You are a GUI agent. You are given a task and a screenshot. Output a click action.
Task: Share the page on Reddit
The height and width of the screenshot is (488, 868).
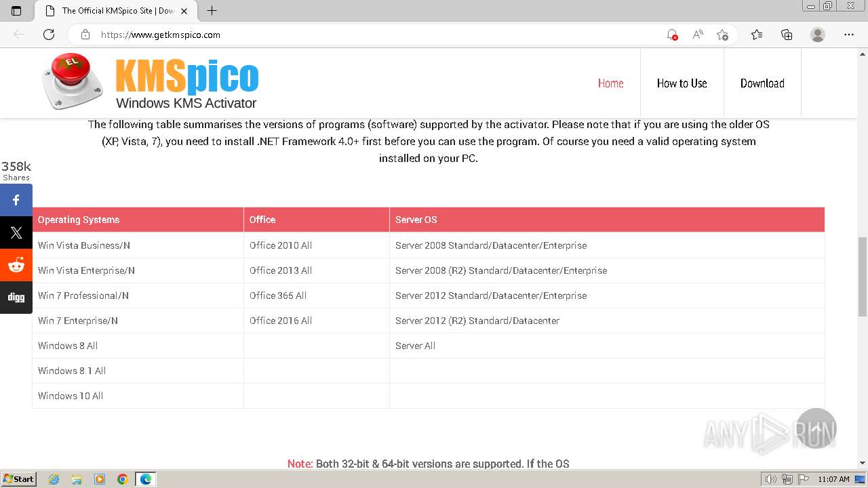click(x=16, y=265)
